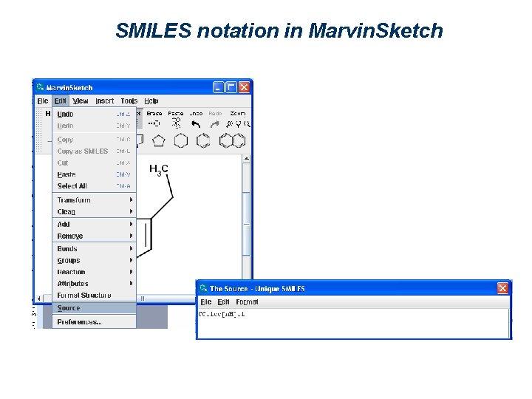Choose Select All from Edit menu
This screenshot has width=532, height=399.
click(x=94, y=186)
